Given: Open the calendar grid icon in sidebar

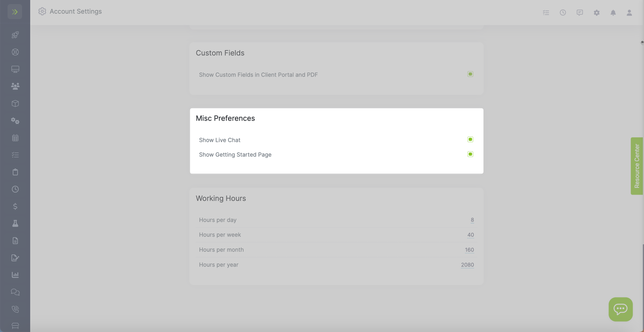Looking at the screenshot, I should (15, 138).
